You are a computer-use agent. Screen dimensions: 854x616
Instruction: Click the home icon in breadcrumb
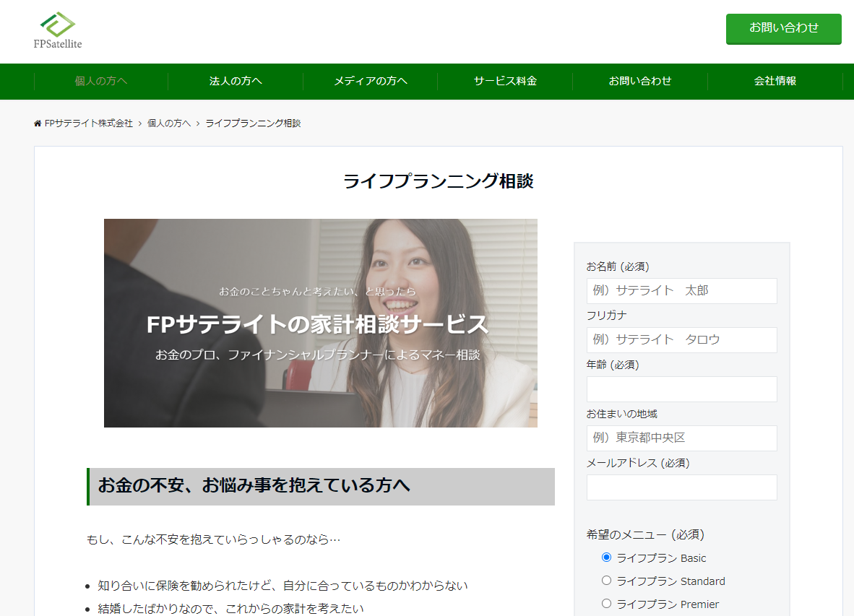tap(38, 123)
